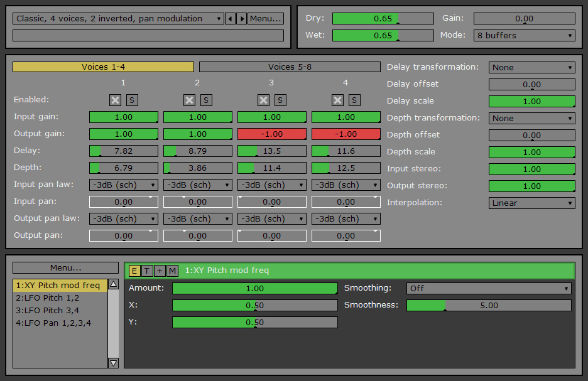Image resolution: width=588 pixels, height=381 pixels.
Task: Click the Delay scale slider
Action: pyautogui.click(x=531, y=102)
